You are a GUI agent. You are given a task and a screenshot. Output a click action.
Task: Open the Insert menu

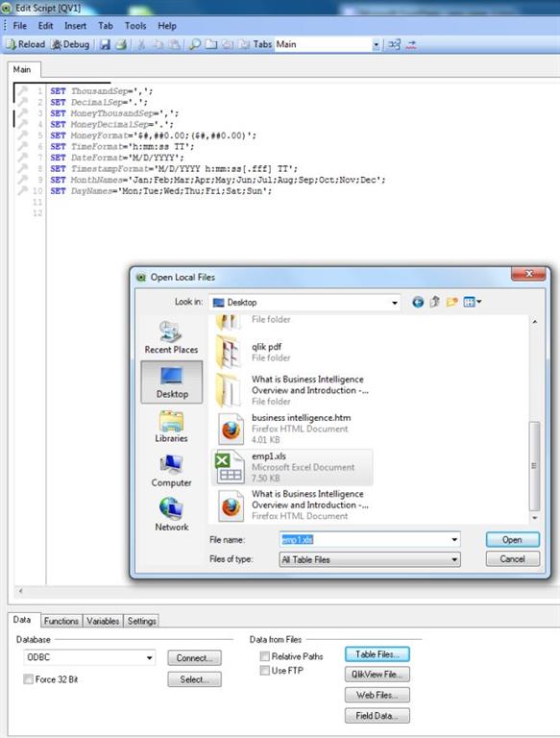click(75, 26)
